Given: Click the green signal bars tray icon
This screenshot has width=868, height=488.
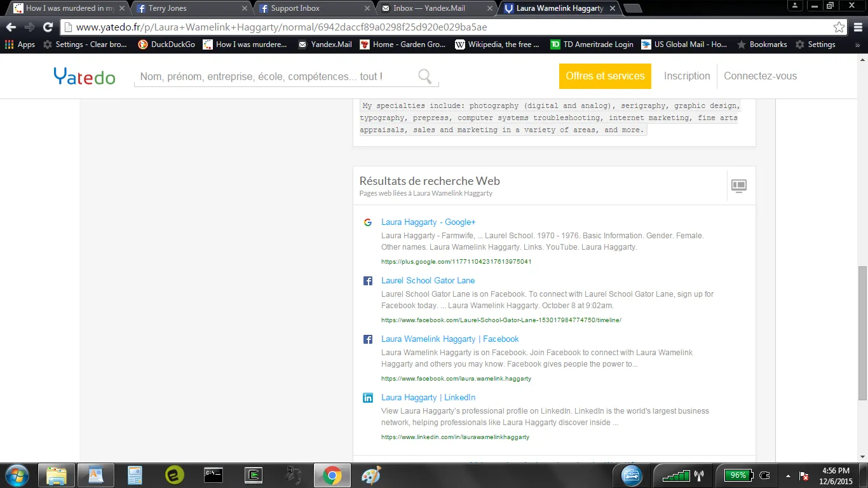Looking at the screenshot, I should click(x=675, y=475).
